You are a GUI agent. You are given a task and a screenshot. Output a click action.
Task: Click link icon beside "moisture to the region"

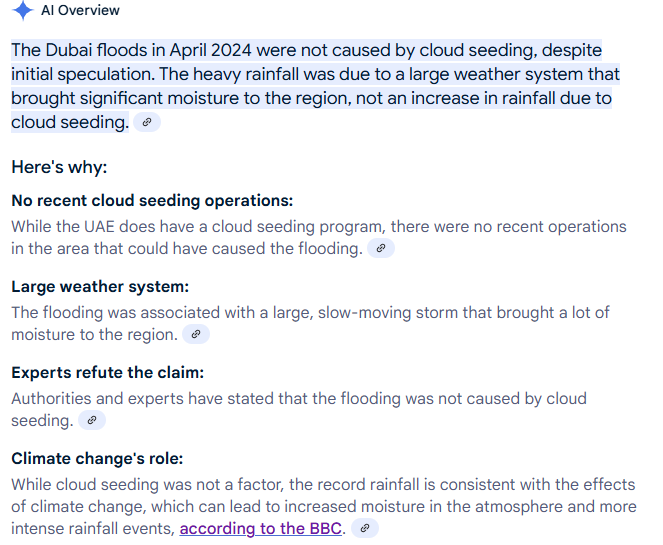coord(196,334)
